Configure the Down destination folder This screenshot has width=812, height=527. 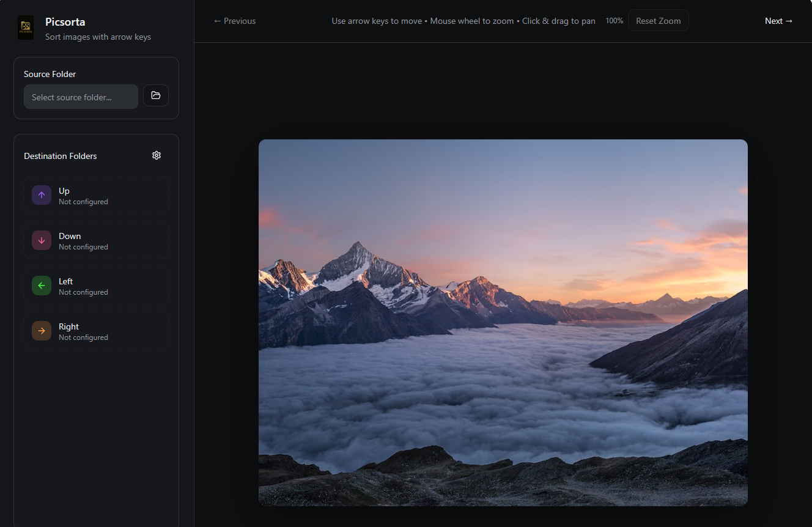(x=96, y=240)
